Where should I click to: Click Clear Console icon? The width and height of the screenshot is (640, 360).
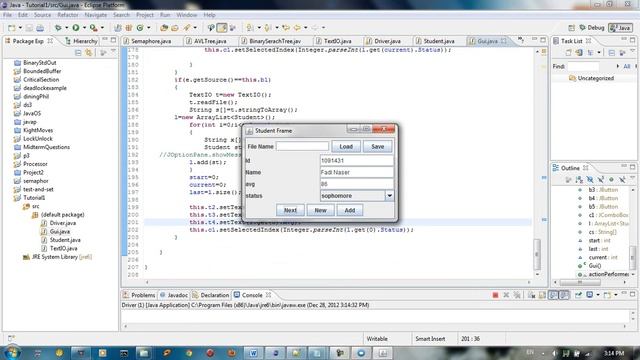pos(531,295)
